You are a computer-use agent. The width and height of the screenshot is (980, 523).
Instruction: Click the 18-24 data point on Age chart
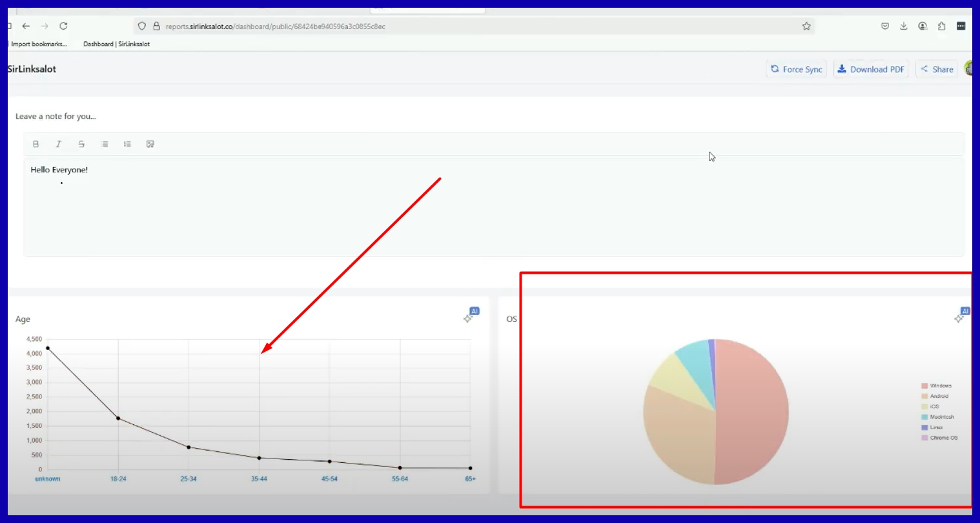118,418
